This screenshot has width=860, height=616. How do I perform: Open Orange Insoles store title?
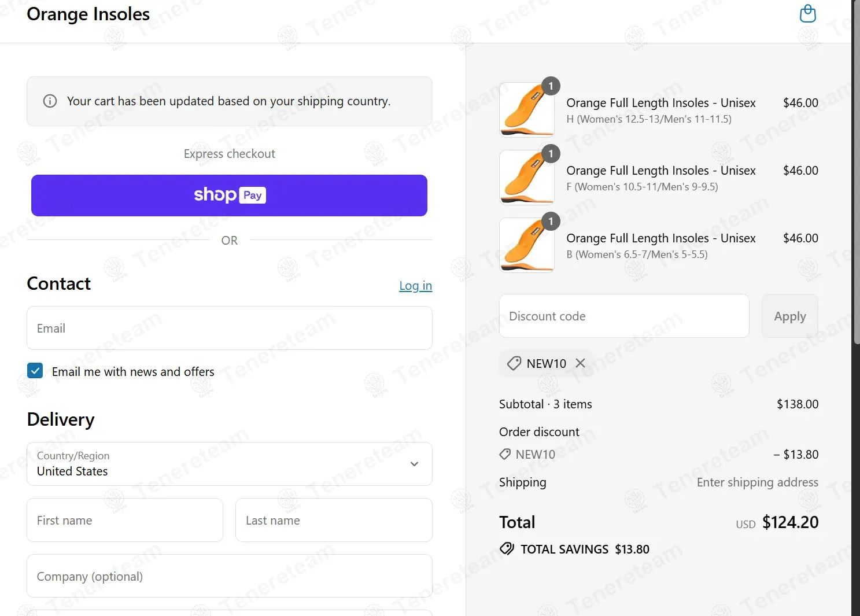coord(88,14)
